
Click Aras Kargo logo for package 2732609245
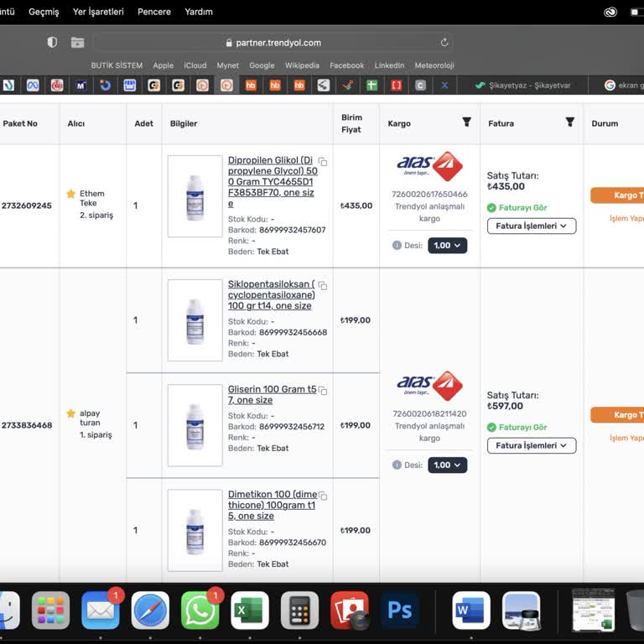click(x=429, y=166)
